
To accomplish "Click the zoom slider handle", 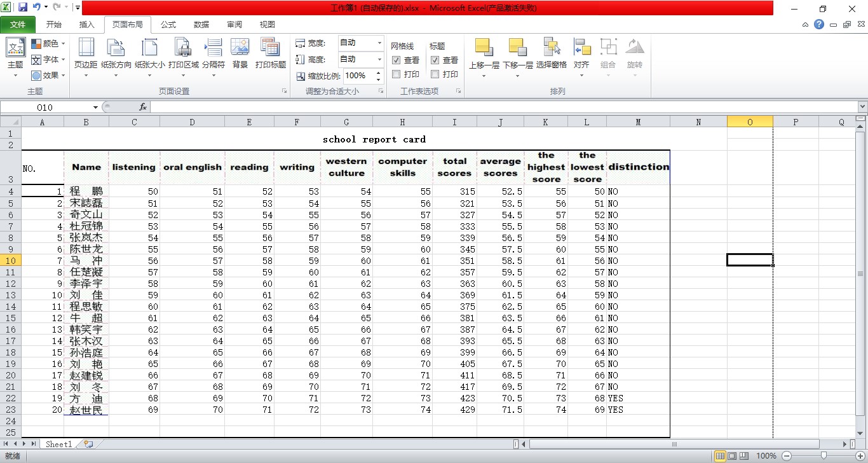I will (824, 456).
